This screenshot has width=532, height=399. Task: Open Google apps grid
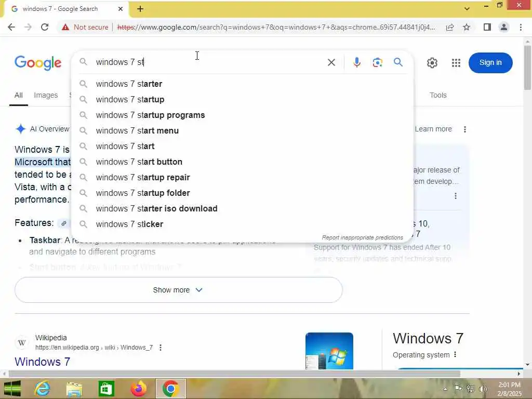[x=456, y=63]
